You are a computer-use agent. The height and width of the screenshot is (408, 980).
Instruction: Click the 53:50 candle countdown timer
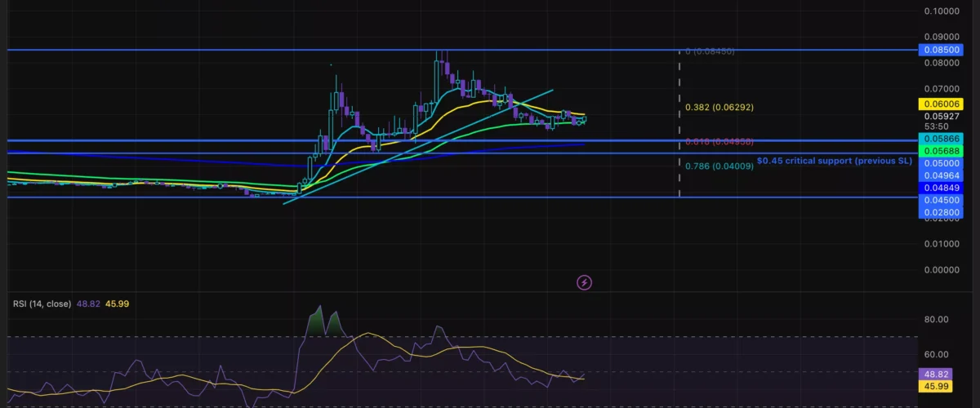tap(936, 126)
